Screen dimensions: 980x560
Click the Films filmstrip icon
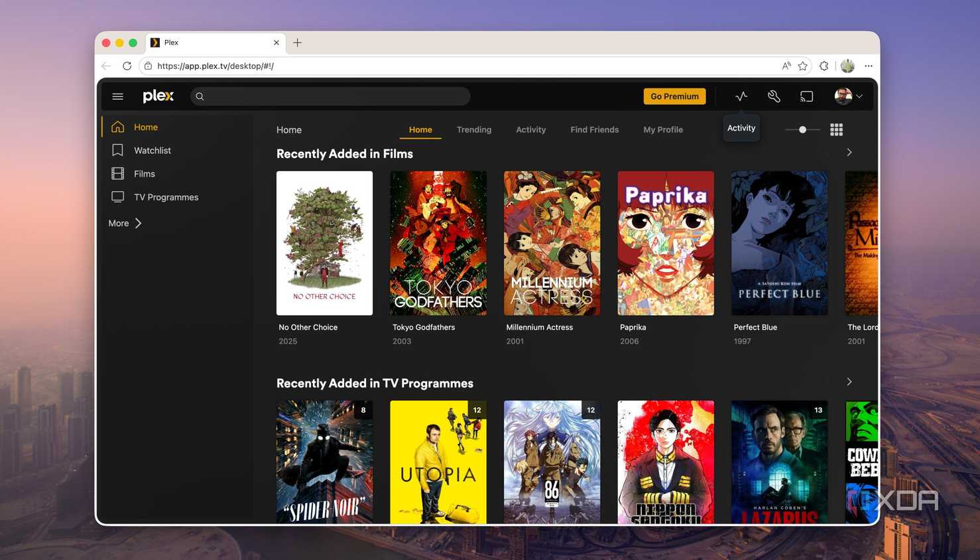pyautogui.click(x=118, y=174)
